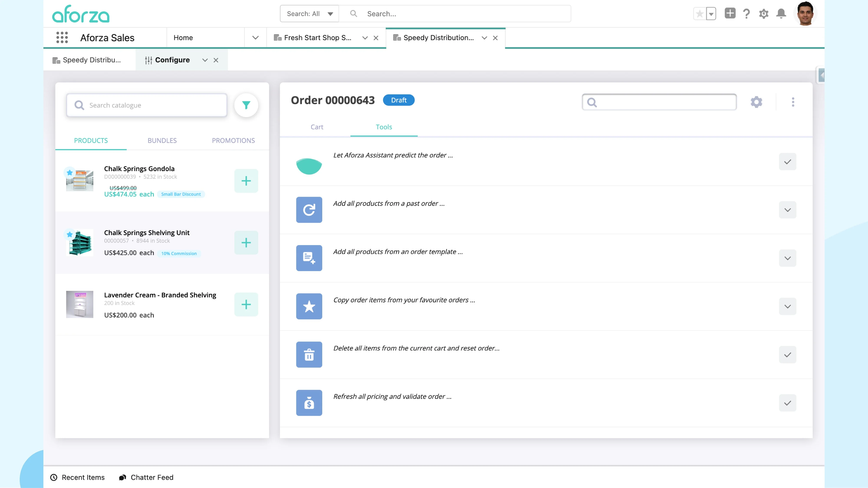Click the past order reload icon
The height and width of the screenshot is (488, 868).
click(309, 210)
